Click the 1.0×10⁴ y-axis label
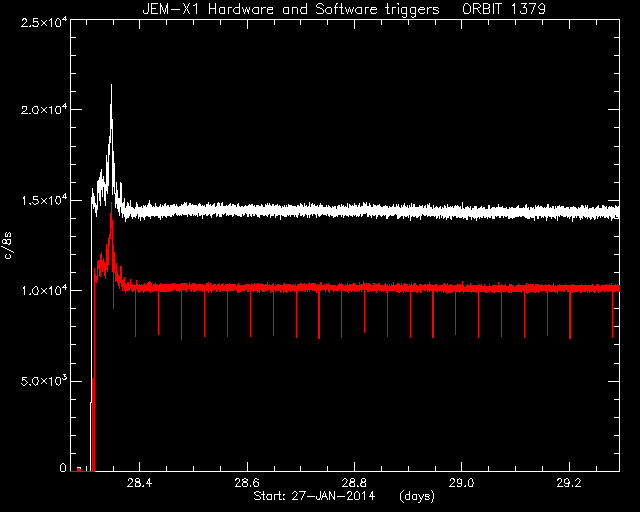The width and height of the screenshot is (640, 512). coord(44,291)
